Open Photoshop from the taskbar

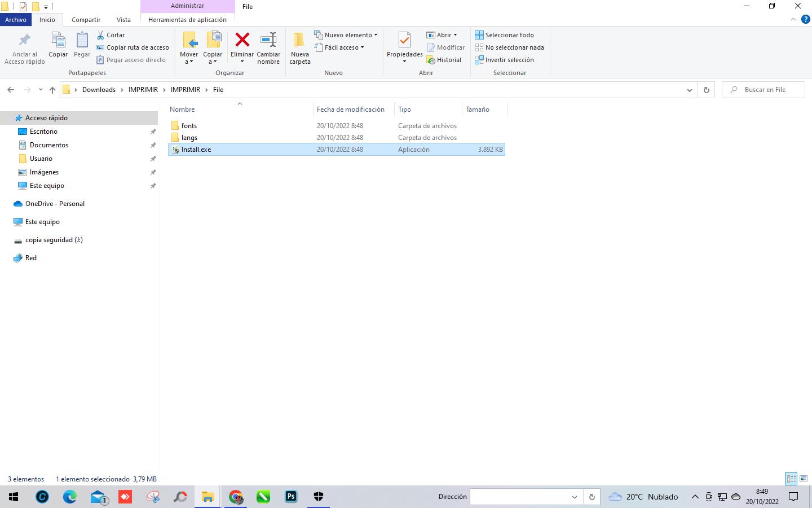(291, 497)
